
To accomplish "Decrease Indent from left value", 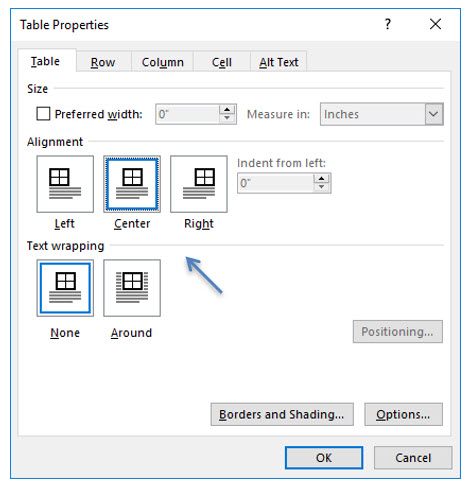I will tap(321, 187).
